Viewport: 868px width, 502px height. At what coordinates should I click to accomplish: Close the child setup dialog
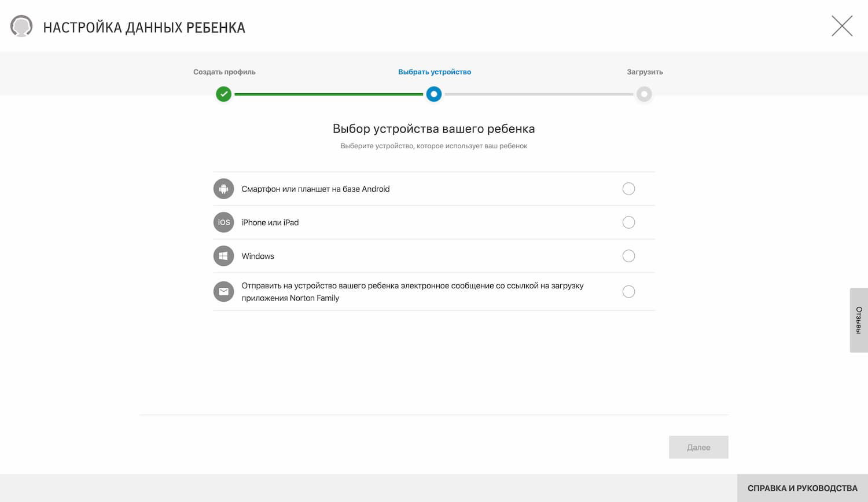(841, 26)
